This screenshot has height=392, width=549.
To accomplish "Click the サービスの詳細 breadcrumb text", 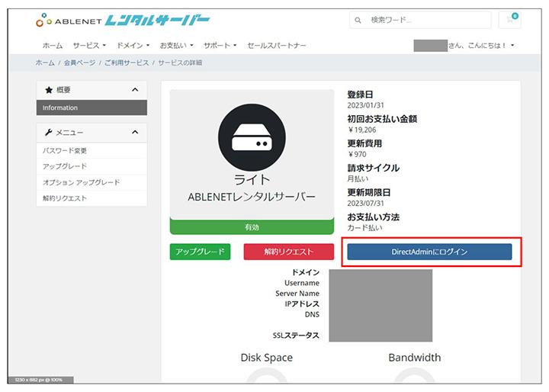I will pos(180,63).
